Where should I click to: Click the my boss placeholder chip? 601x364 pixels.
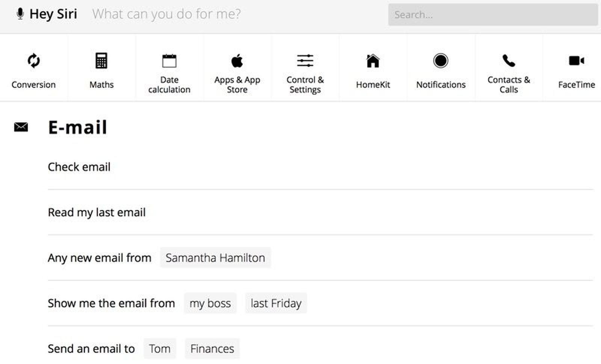210,303
